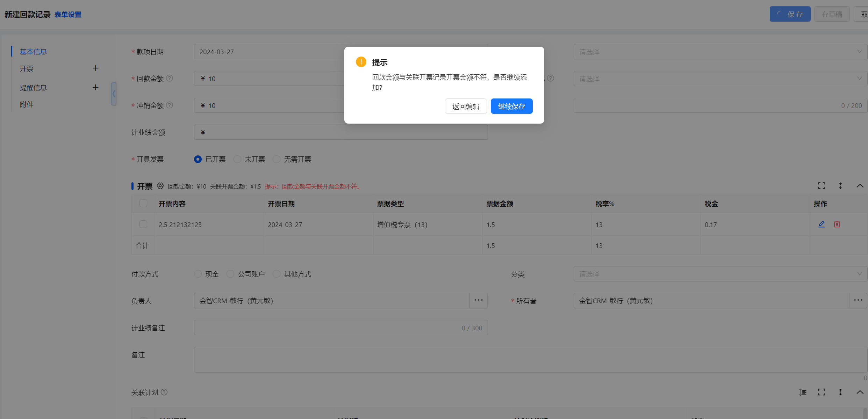Click the row-height arrows icon in 开票 section
This screenshot has height=419, width=868.
click(840, 186)
